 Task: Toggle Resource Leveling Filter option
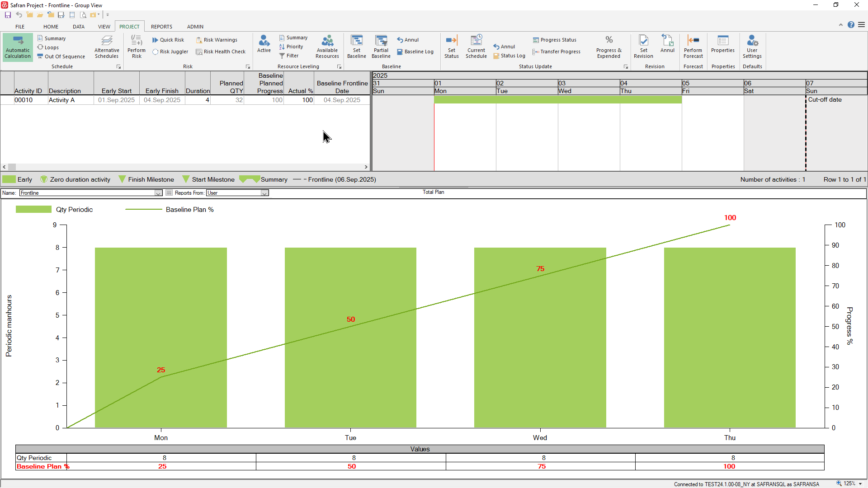(x=289, y=56)
